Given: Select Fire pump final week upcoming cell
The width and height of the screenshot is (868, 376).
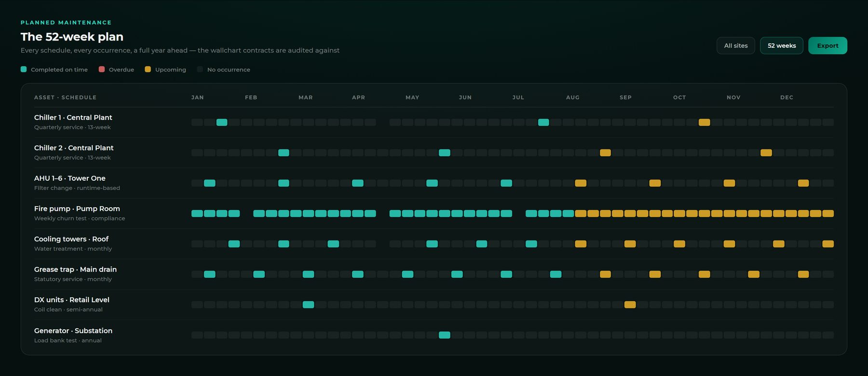Looking at the screenshot, I should 828,214.
